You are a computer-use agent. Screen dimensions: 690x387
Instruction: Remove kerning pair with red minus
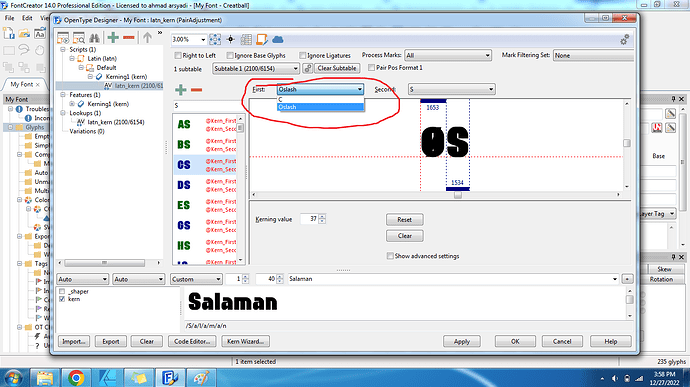click(x=196, y=90)
